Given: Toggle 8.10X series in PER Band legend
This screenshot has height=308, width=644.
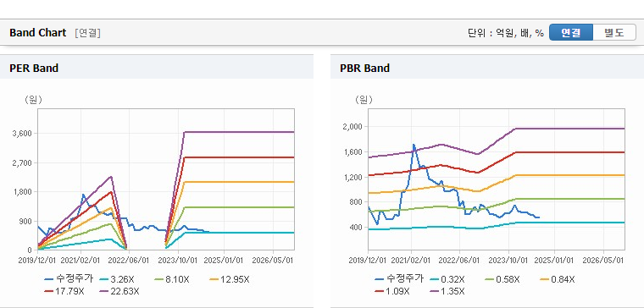Looking at the screenshot, I should (x=172, y=280).
